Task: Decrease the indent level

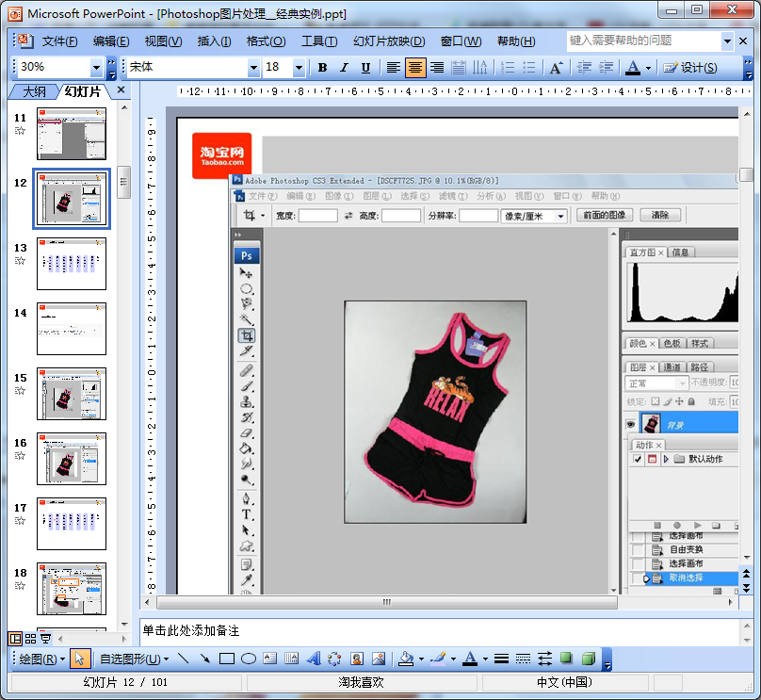Action: pyautogui.click(x=584, y=68)
